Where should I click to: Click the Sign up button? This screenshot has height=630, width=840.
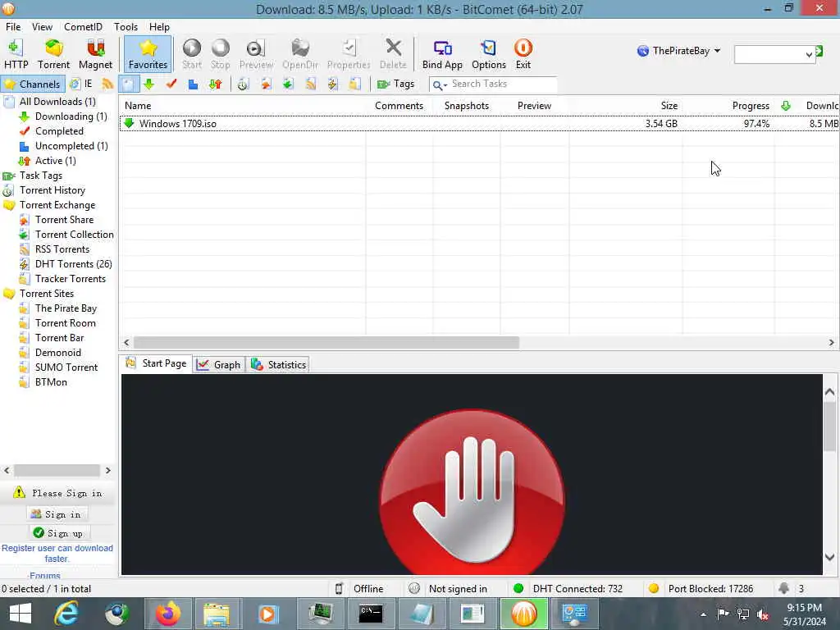59,533
